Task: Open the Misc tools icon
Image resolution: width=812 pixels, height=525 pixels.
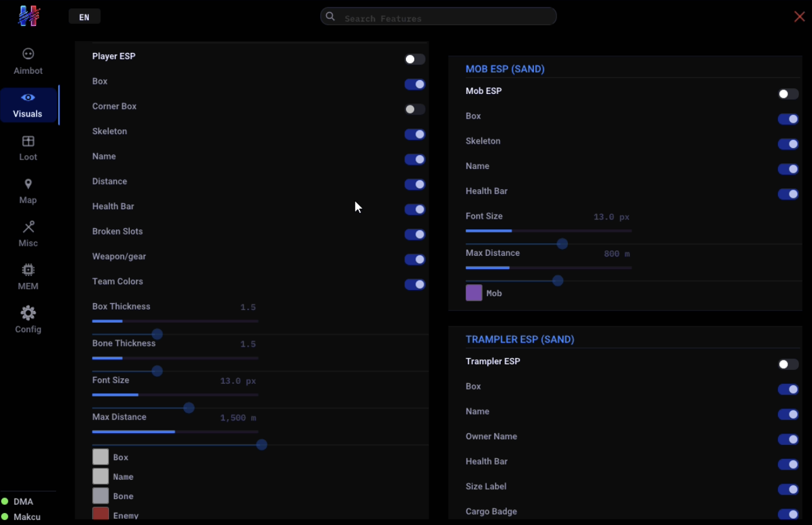Action: click(28, 227)
